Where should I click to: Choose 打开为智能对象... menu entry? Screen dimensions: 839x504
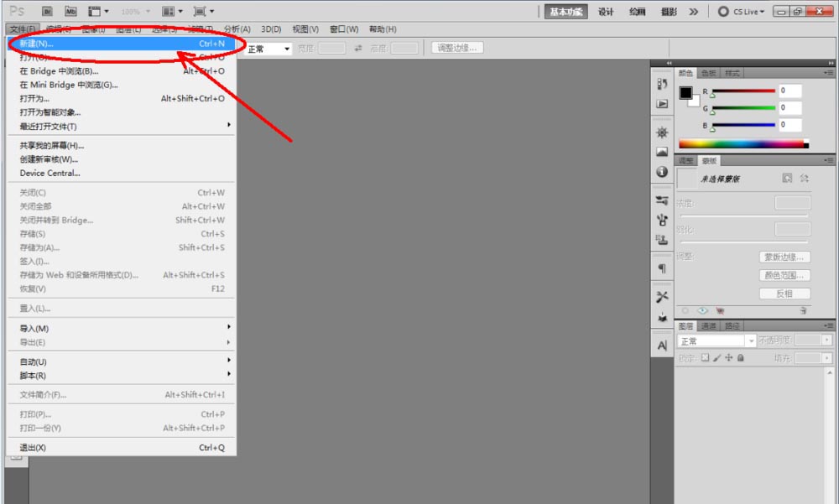121,112
